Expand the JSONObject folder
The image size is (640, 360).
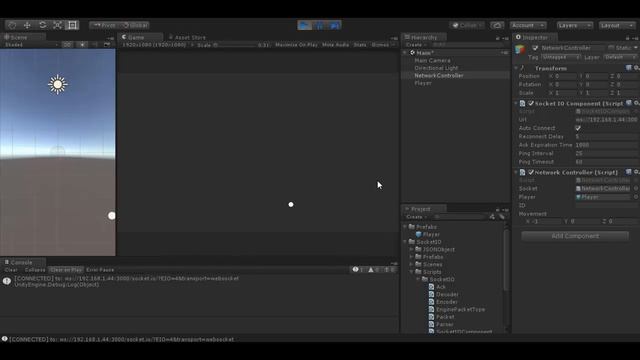411,249
